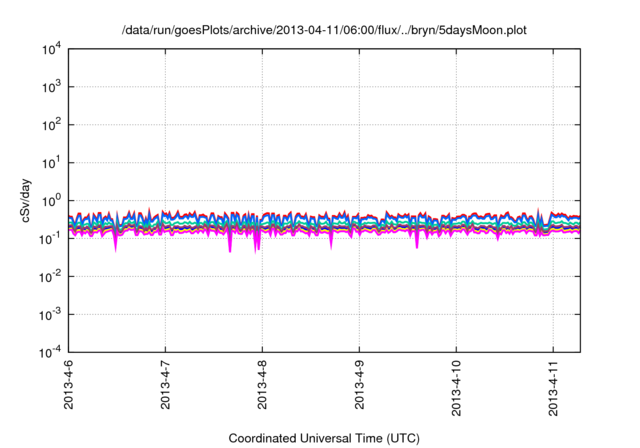Image resolution: width=640 pixels, height=448 pixels.
Task: Click the x-axis label Coordinated Universal Time (UTC)
Action: coord(324,438)
